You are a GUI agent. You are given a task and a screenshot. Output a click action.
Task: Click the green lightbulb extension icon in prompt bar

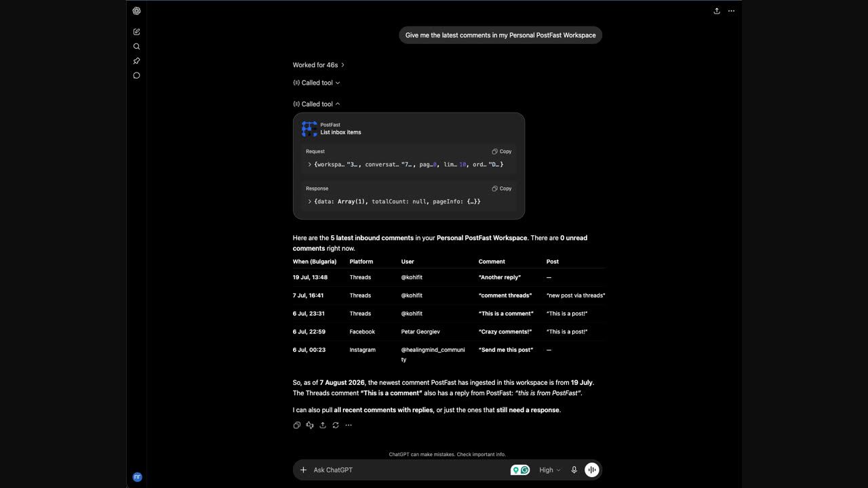516,470
